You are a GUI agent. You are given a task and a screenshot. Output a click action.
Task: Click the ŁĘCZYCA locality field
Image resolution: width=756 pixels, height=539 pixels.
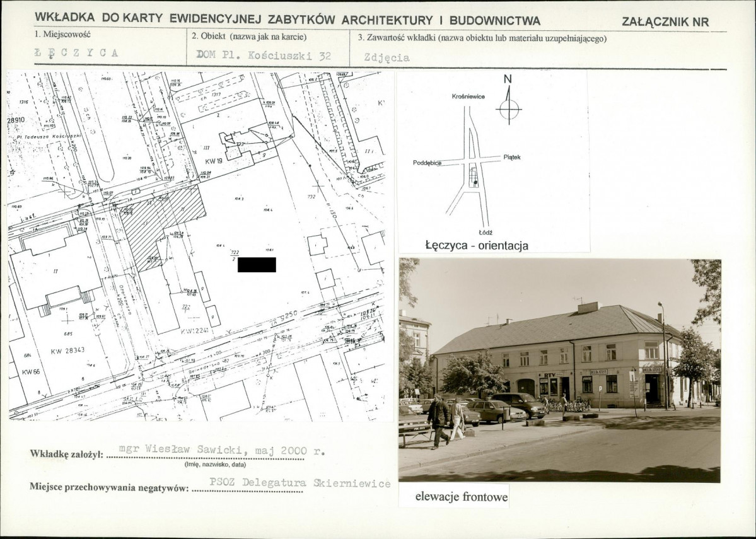click(76, 53)
